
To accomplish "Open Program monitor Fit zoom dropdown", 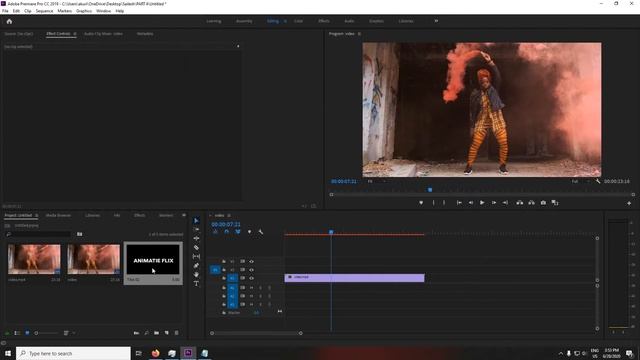I will click(x=376, y=181).
